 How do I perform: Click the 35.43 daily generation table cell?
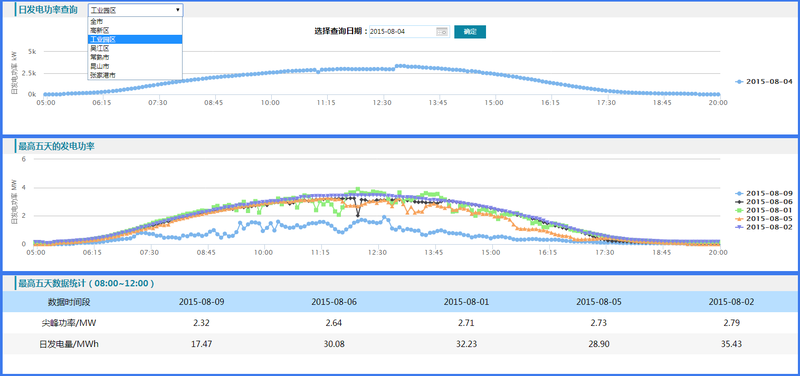click(x=731, y=344)
